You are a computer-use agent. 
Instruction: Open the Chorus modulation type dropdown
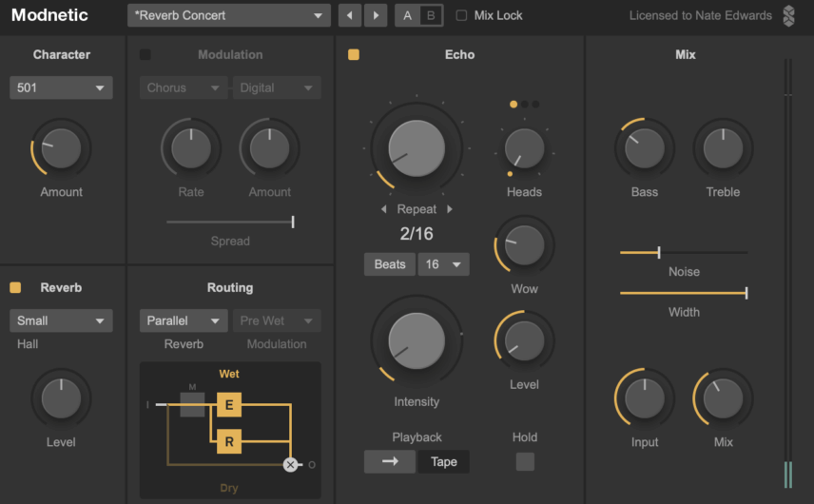pyautogui.click(x=184, y=87)
